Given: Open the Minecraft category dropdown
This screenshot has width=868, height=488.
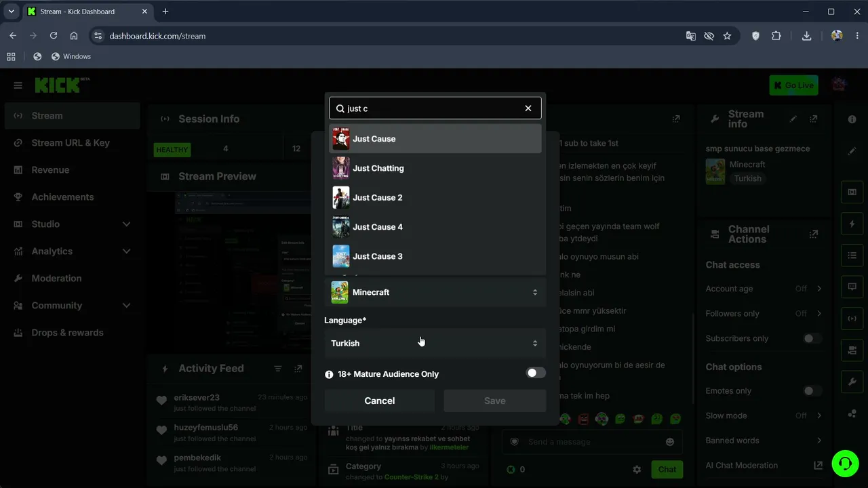Looking at the screenshot, I should (x=435, y=292).
